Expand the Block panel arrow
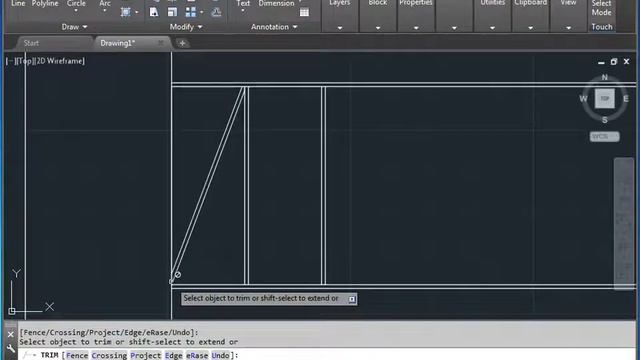Viewport: 640px width, 360px height. tap(378, 28)
